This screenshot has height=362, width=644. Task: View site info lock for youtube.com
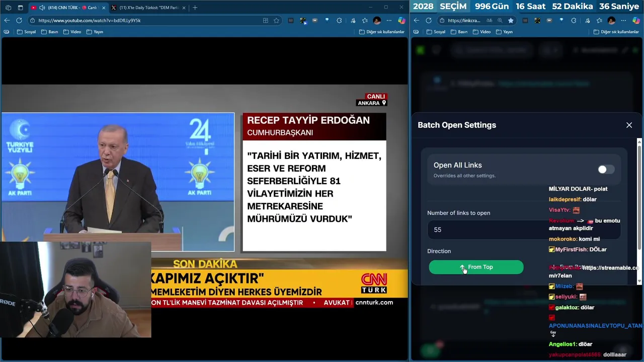[32, 21]
